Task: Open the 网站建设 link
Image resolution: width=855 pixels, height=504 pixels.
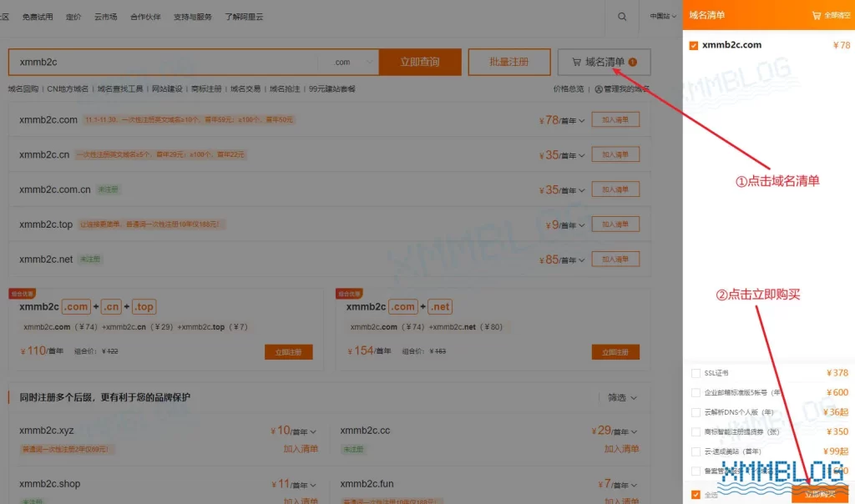Action: click(x=167, y=88)
